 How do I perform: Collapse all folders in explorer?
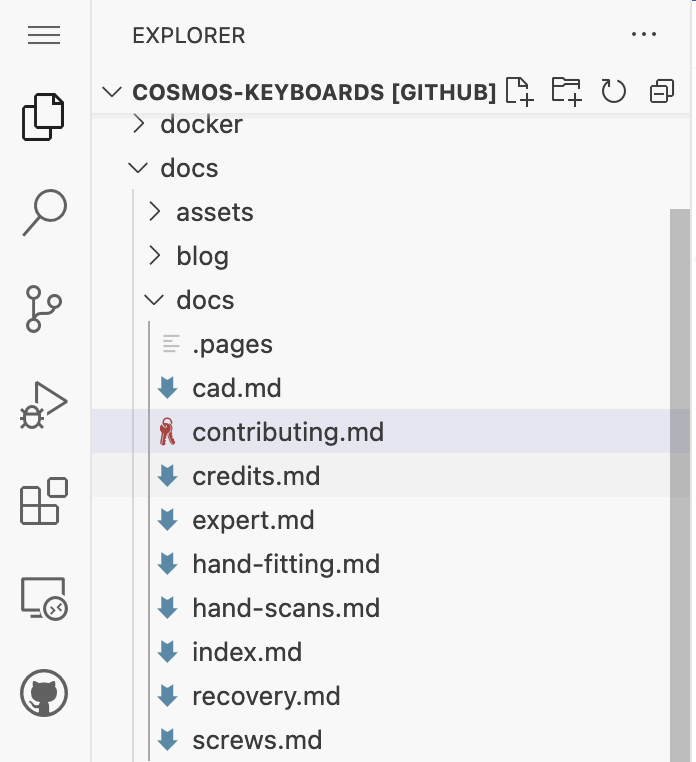(662, 91)
